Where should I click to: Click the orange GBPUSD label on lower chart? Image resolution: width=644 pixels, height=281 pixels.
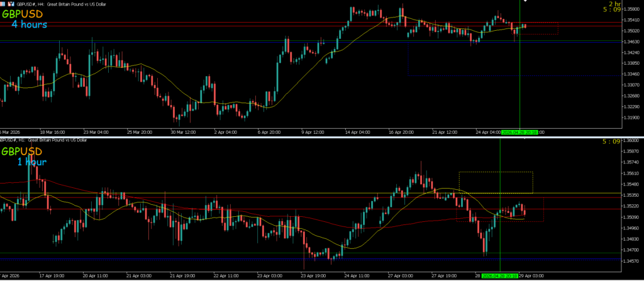[x=23, y=152]
